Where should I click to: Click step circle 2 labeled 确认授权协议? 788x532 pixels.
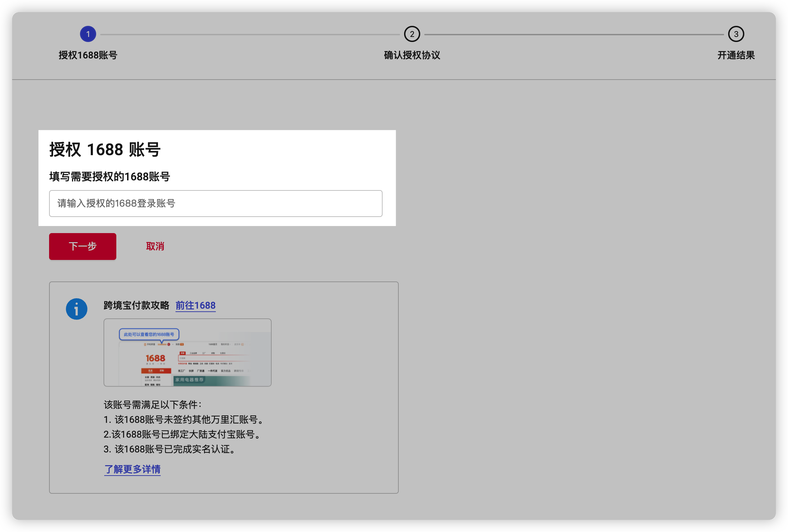(x=412, y=34)
